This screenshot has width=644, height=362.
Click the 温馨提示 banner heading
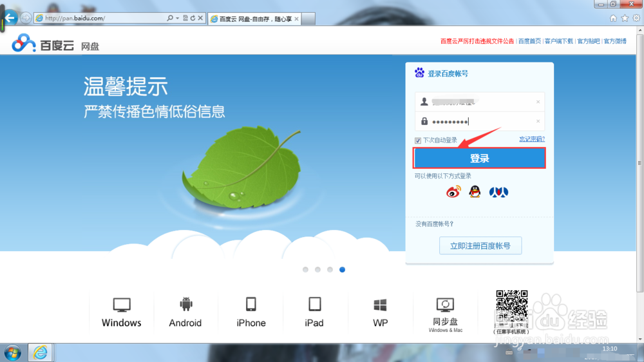pyautogui.click(x=126, y=86)
